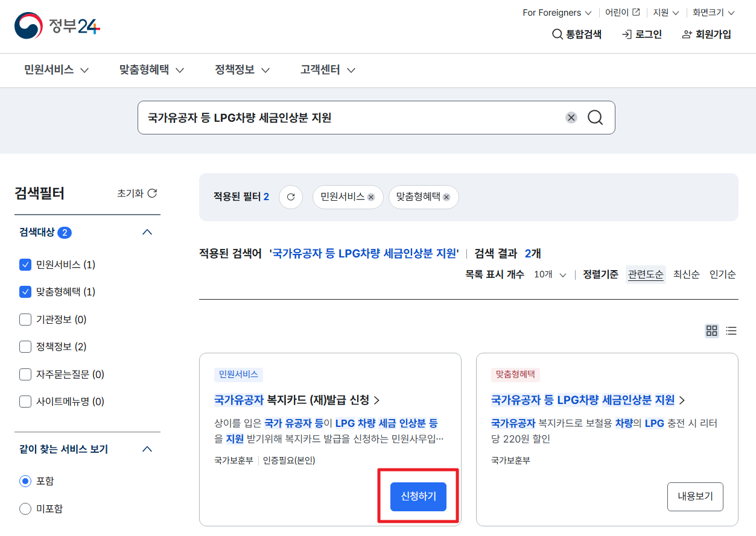This screenshot has width=756, height=536.
Task: Click the 내용보기 button
Action: click(694, 496)
